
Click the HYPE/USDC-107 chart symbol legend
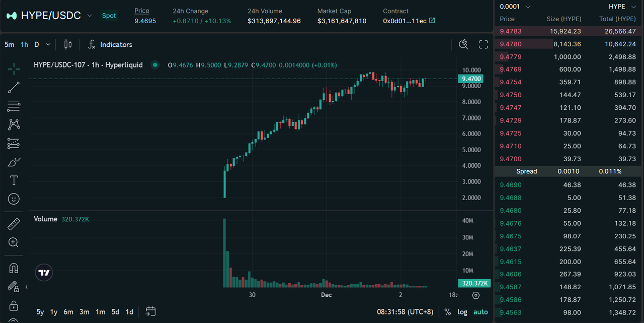pyautogui.click(x=88, y=65)
